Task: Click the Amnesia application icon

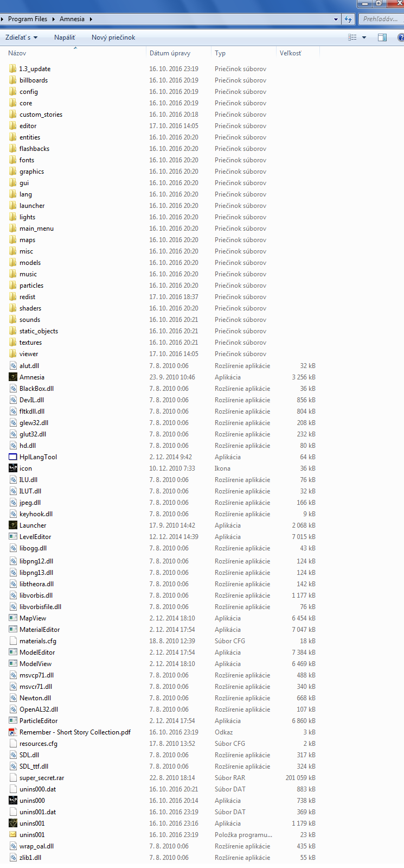Action: tap(13, 377)
